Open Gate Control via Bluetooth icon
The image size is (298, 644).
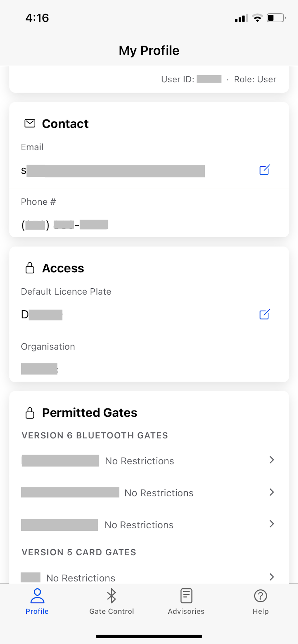coord(111,596)
